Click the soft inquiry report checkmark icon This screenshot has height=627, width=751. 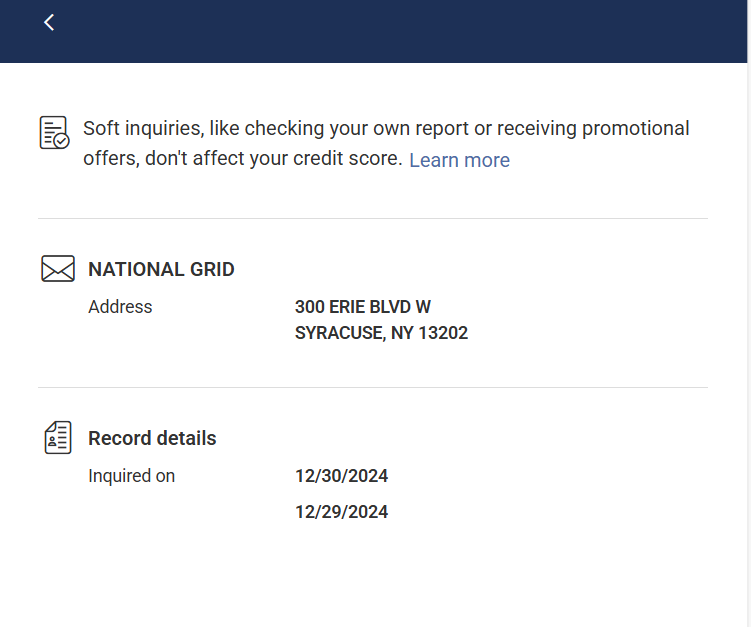point(54,133)
